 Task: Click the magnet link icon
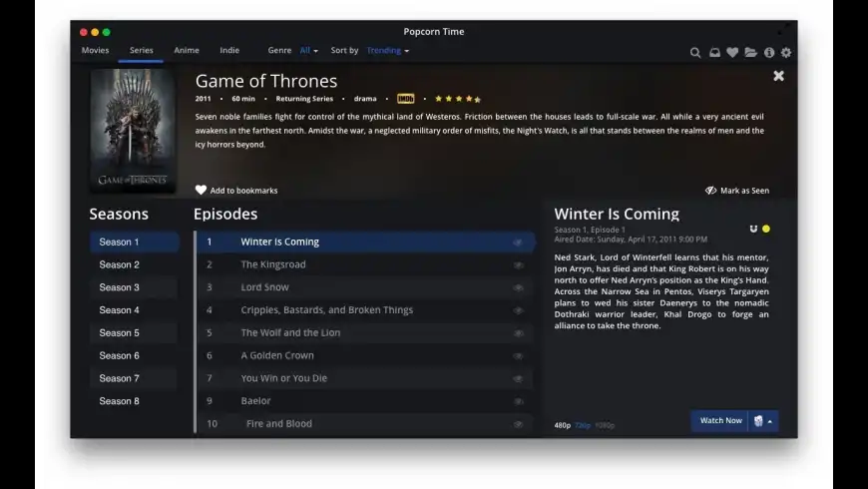[x=753, y=229]
